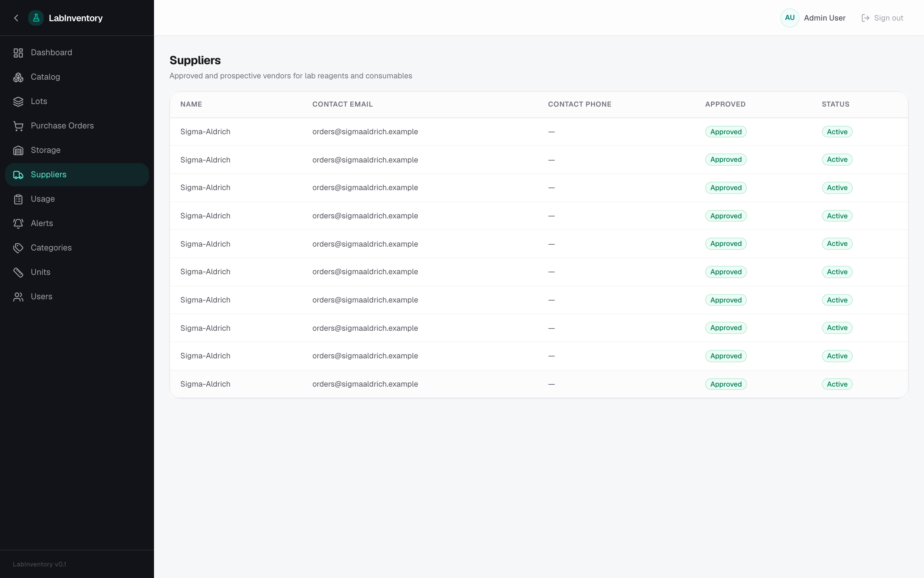Click the LabInventory v0.1 version text

coord(39,564)
